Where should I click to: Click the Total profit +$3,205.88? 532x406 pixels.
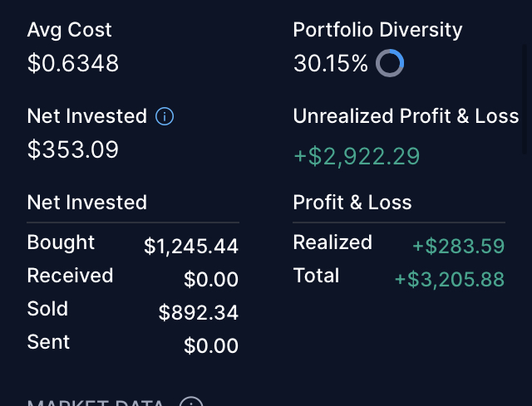(x=450, y=279)
